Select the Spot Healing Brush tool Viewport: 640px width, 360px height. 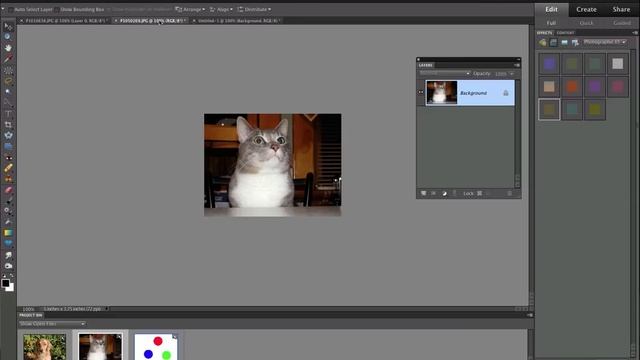[x=8, y=168]
